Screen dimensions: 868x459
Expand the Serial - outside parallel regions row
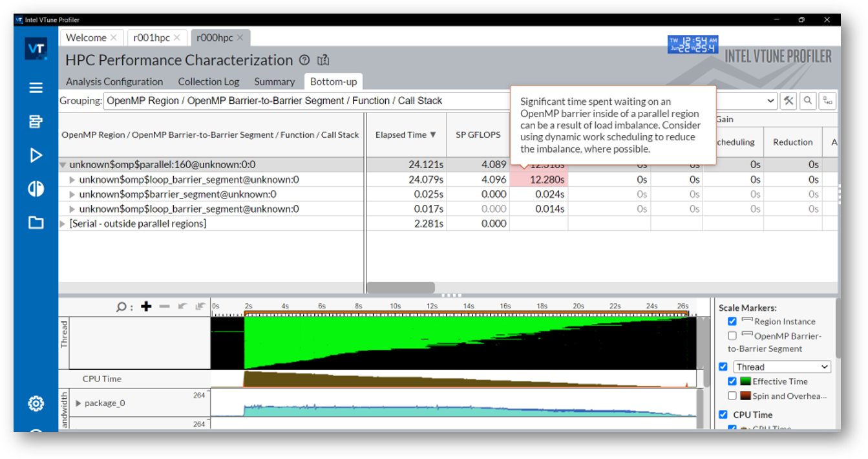(x=63, y=224)
